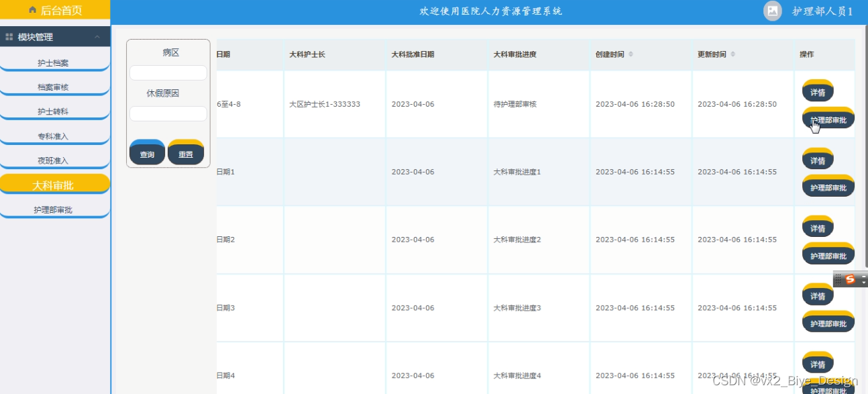Click the 查询 search button
This screenshot has width=868, height=394.
[147, 152]
